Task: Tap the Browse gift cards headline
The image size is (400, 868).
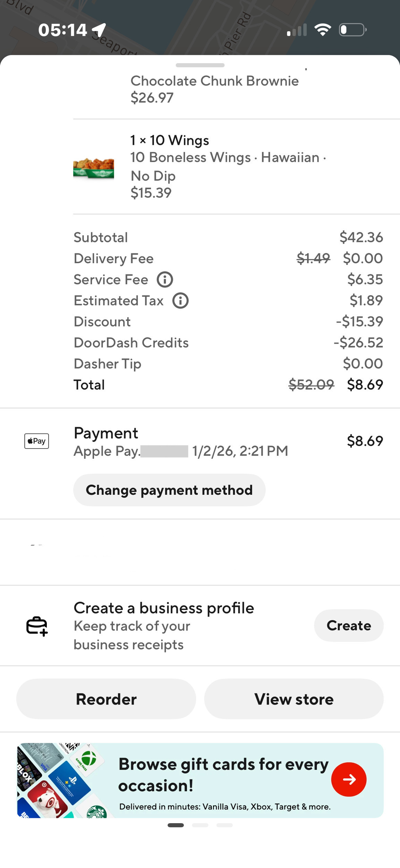Action: (x=223, y=774)
